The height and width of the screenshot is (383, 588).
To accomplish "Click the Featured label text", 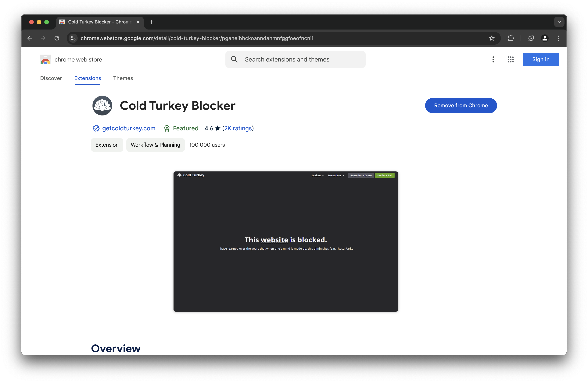I will tap(185, 128).
